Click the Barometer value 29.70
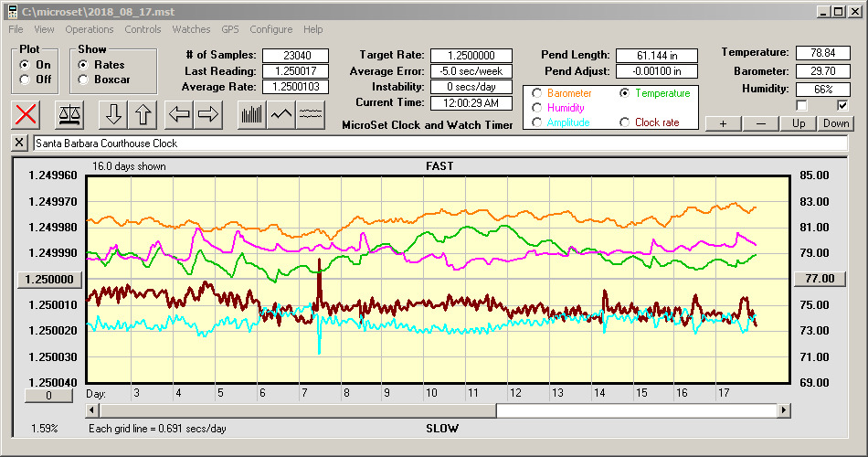868x457 pixels. [x=822, y=71]
